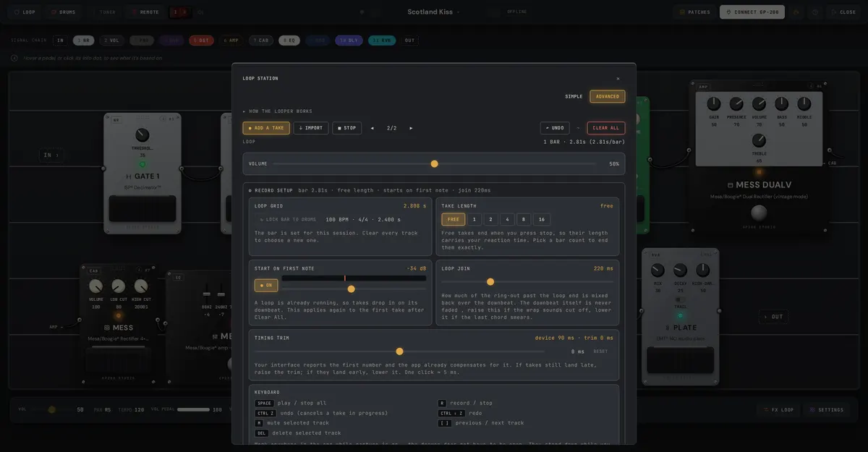Viewport: 868px width, 452px height.
Task: Select the Advanced mode tab
Action: tap(608, 96)
